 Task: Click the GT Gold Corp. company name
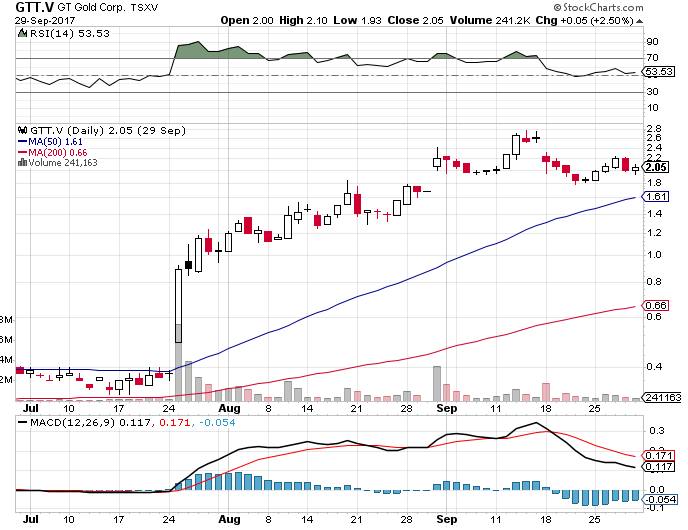coord(91,7)
